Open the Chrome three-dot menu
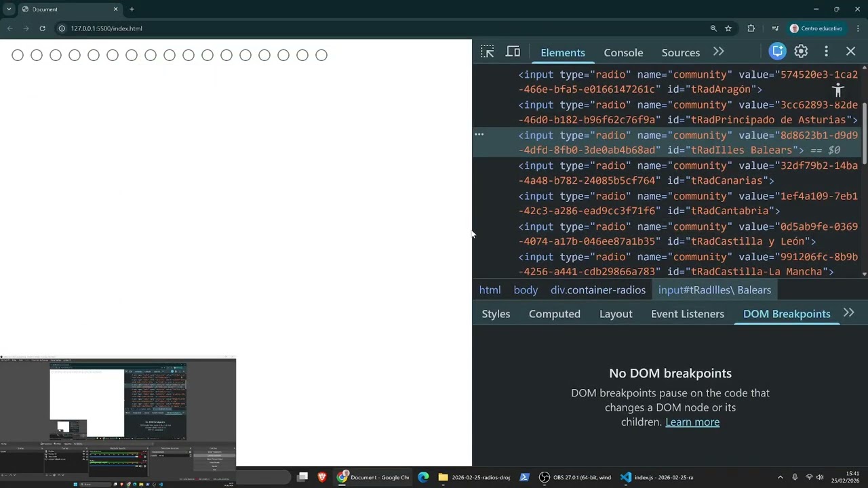The height and width of the screenshot is (488, 868). [x=858, y=28]
